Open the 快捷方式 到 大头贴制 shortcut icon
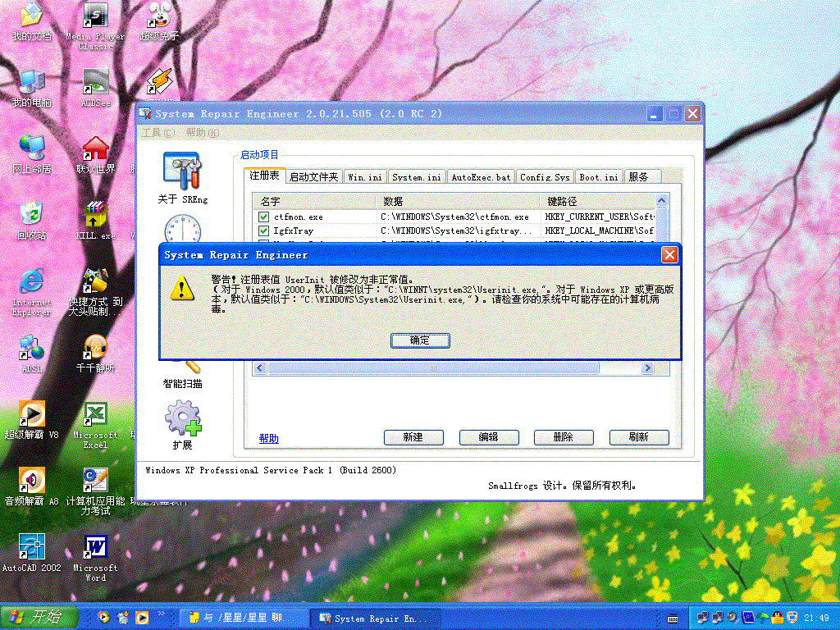 pyautogui.click(x=95, y=293)
